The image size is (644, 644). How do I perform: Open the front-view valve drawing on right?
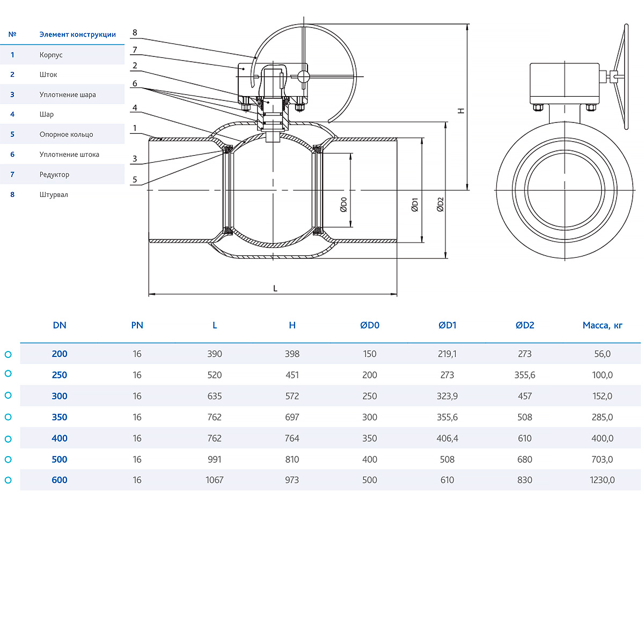click(565, 161)
